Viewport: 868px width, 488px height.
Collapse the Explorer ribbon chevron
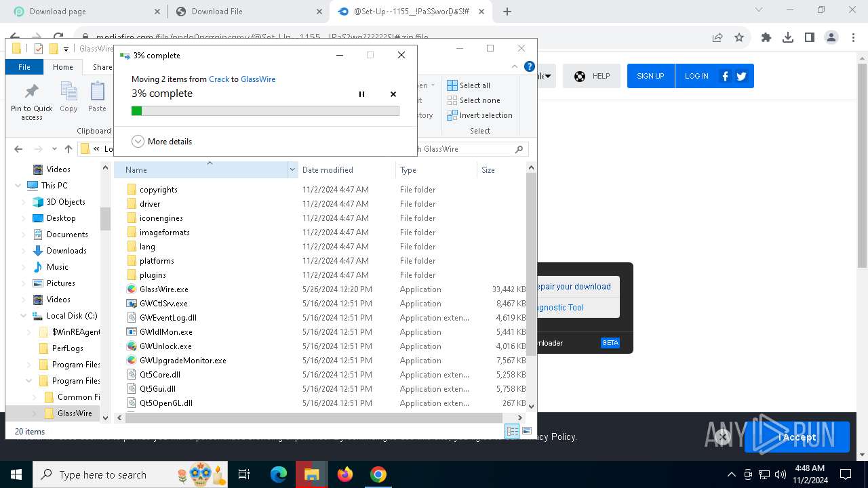515,66
